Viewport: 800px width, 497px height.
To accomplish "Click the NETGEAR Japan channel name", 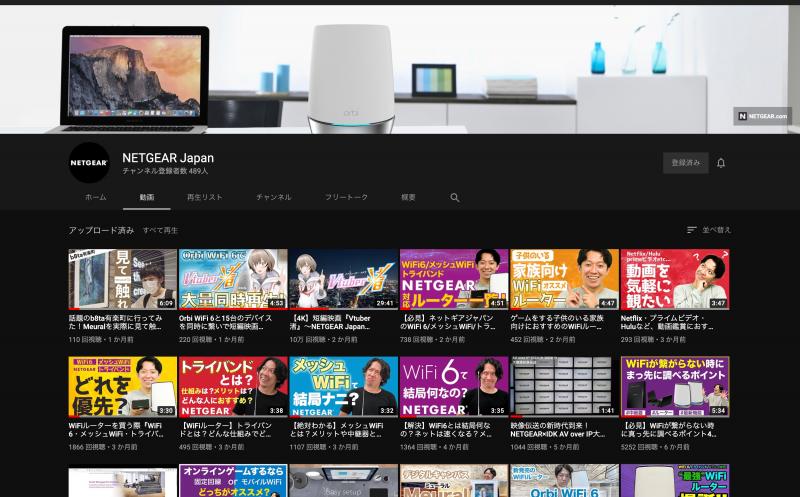I will [x=168, y=158].
